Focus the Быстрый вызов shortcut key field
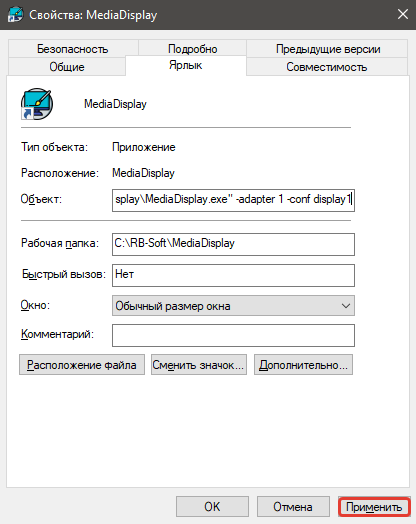 coord(233,275)
